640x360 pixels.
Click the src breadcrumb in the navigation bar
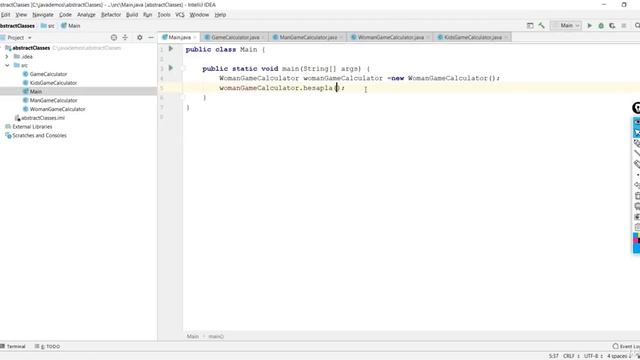pos(48,26)
